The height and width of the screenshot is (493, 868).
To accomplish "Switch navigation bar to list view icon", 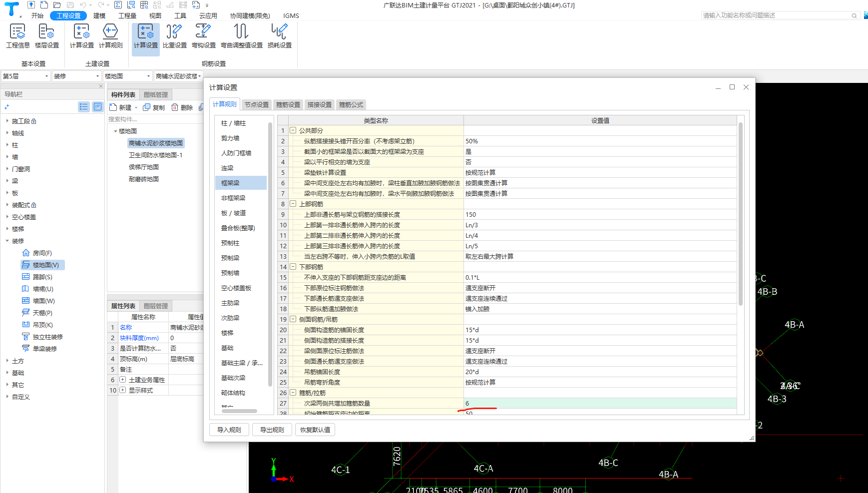I will (x=84, y=106).
